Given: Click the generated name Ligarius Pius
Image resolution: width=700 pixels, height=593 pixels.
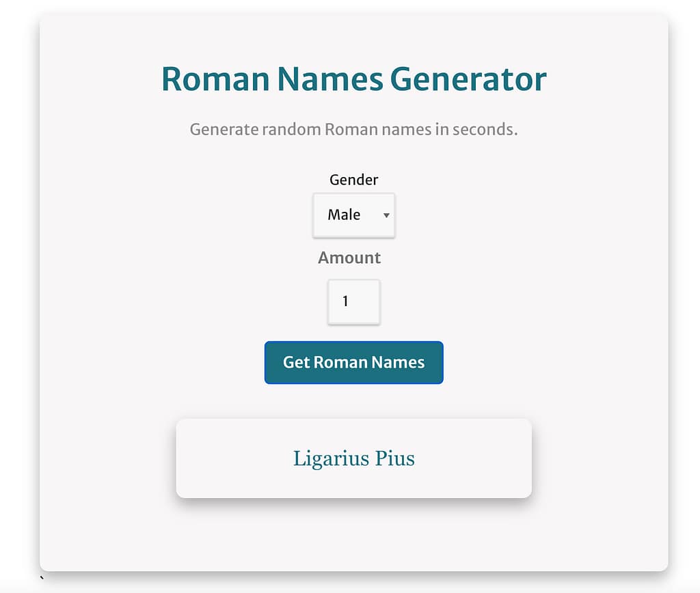Looking at the screenshot, I should click(353, 458).
